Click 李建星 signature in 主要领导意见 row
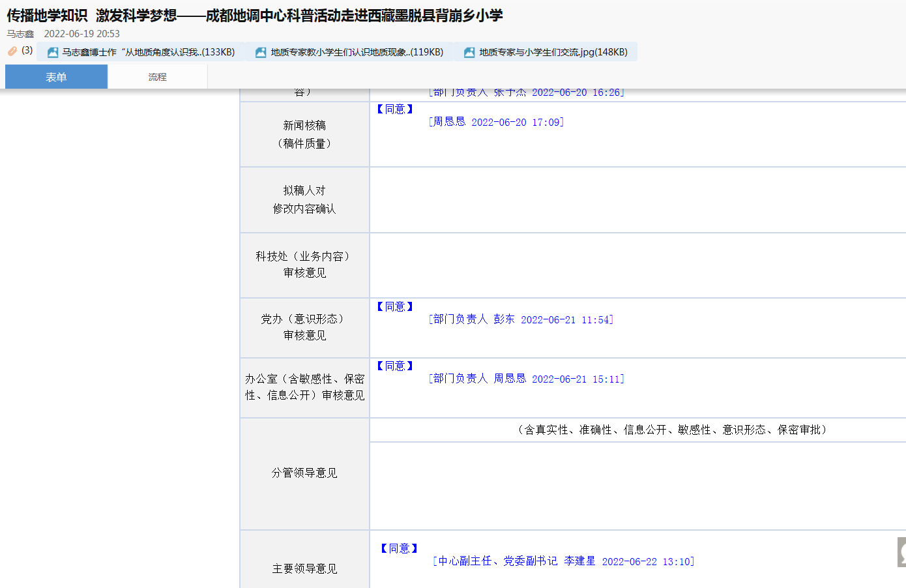The width and height of the screenshot is (906, 588). (x=579, y=561)
